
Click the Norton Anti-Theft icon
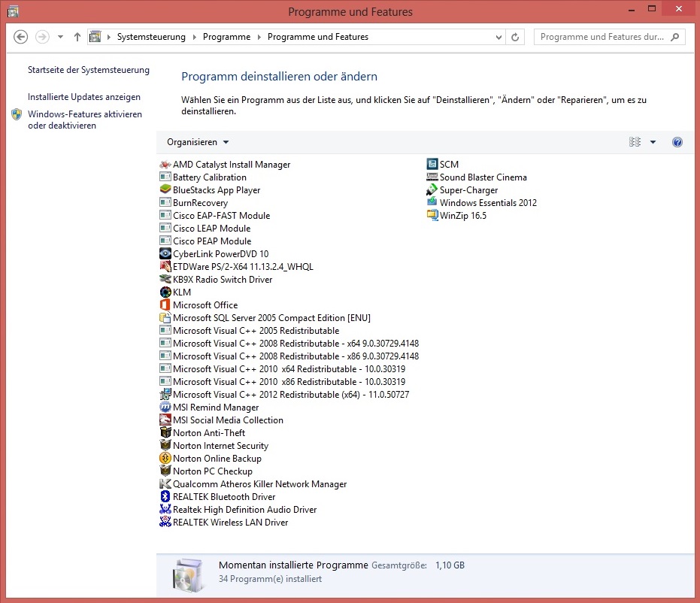point(165,432)
